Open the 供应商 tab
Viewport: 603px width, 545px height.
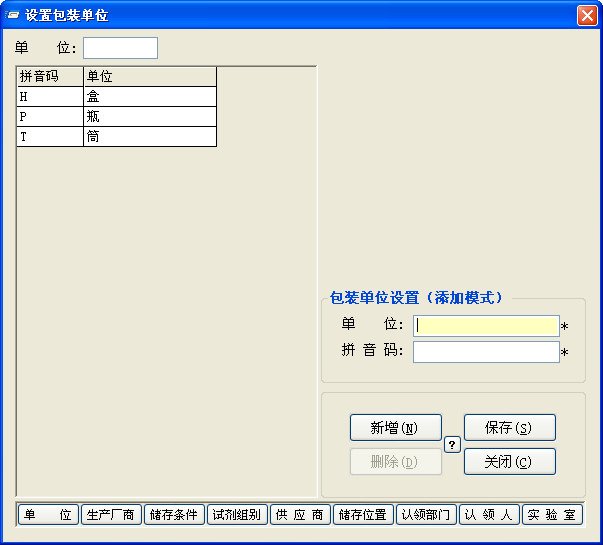[300, 515]
